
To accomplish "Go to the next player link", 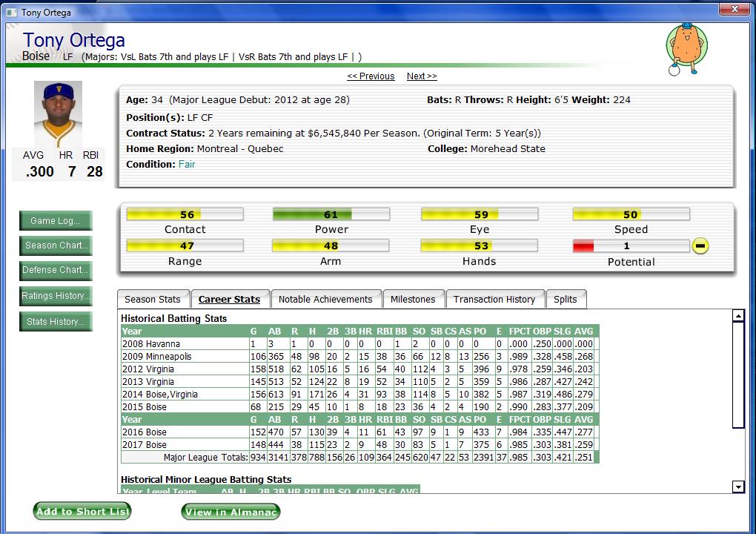I will point(421,76).
